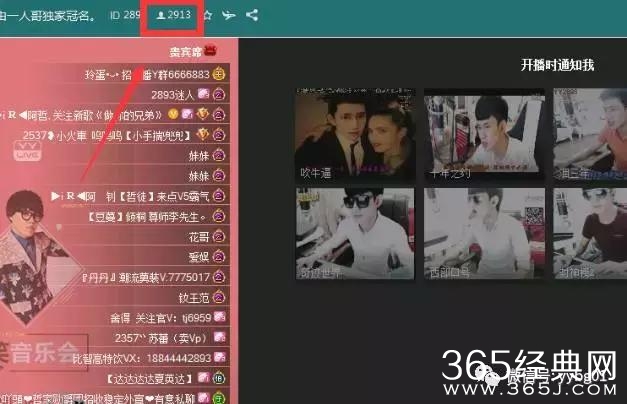Click pink icon next to 18844442893
The width and height of the screenshot is (627, 404).
point(201,358)
